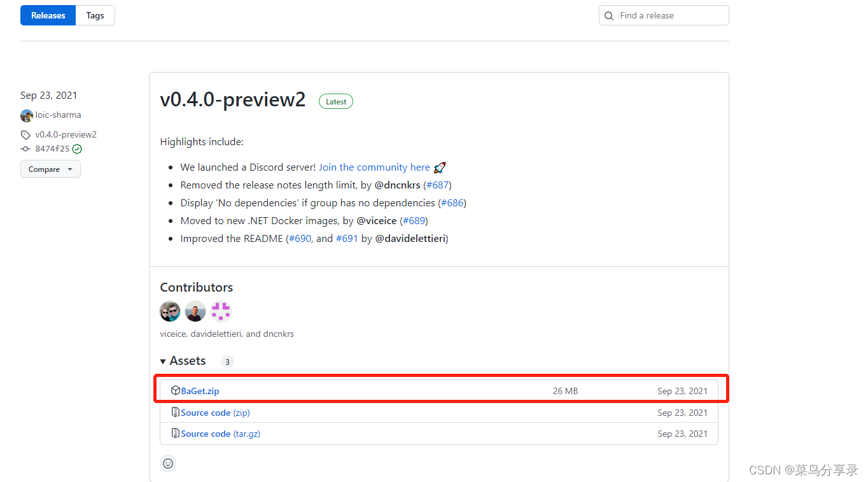
Task: Open the smiley reaction picker
Action: 168,464
